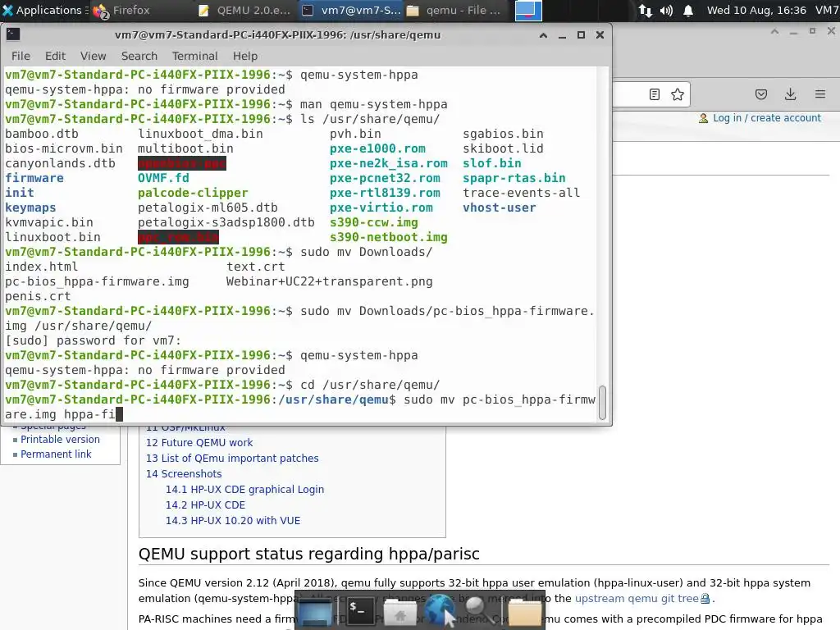Open the Search menu in the terminal
Image resolution: width=840 pixels, height=630 pixels.
click(x=139, y=57)
